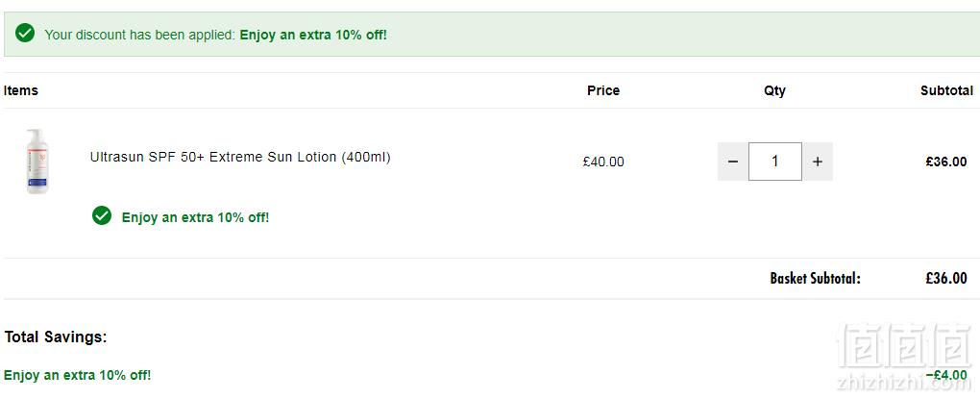The height and width of the screenshot is (399, 980).
Task: Click the green checkmark in the discount banner
Action: [25, 34]
